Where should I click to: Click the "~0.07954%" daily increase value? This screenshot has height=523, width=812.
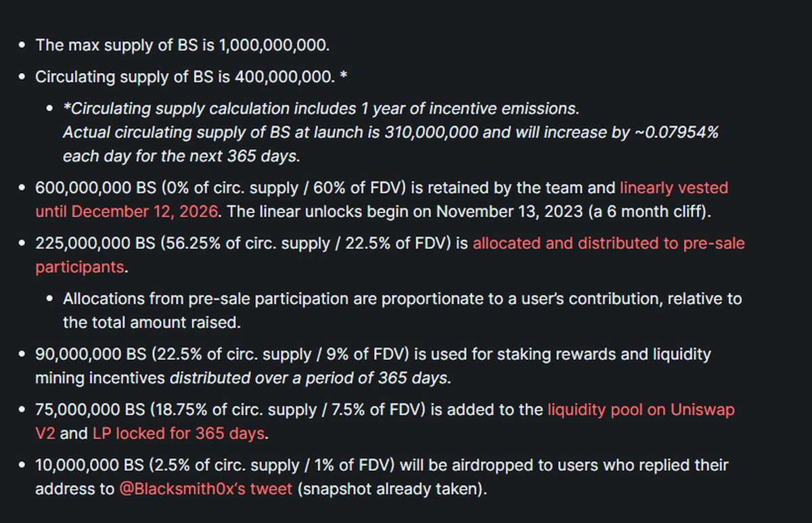pyautogui.click(x=676, y=133)
